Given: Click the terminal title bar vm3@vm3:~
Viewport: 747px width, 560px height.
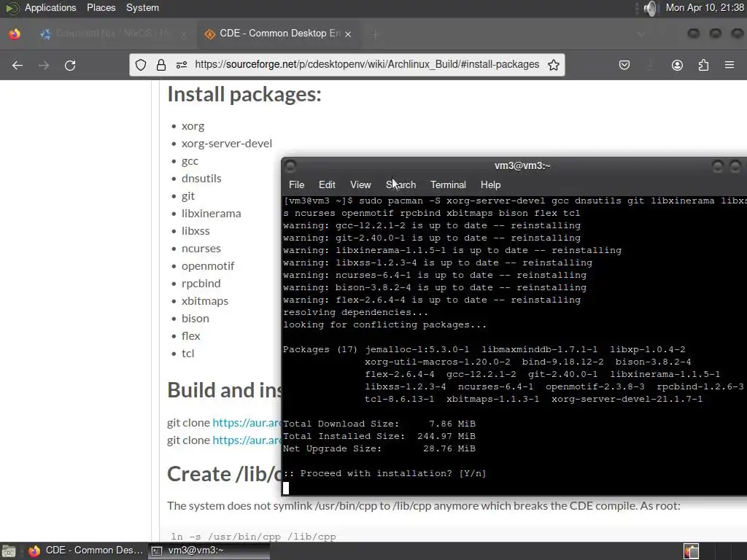Looking at the screenshot, I should 522,166.
